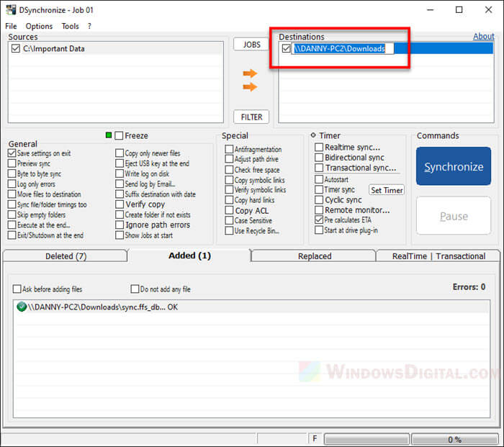Open the Tools menu

(70, 26)
